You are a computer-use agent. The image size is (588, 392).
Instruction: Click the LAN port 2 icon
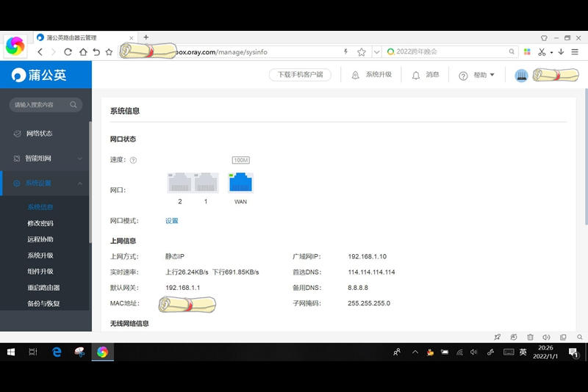click(180, 183)
